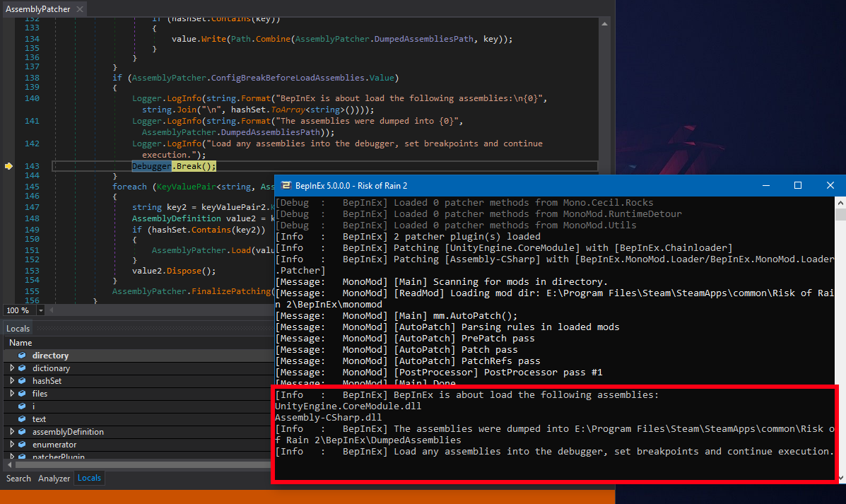This screenshot has width=846, height=504.
Task: Click the hashSet variable cube icon
Action: tap(22, 380)
